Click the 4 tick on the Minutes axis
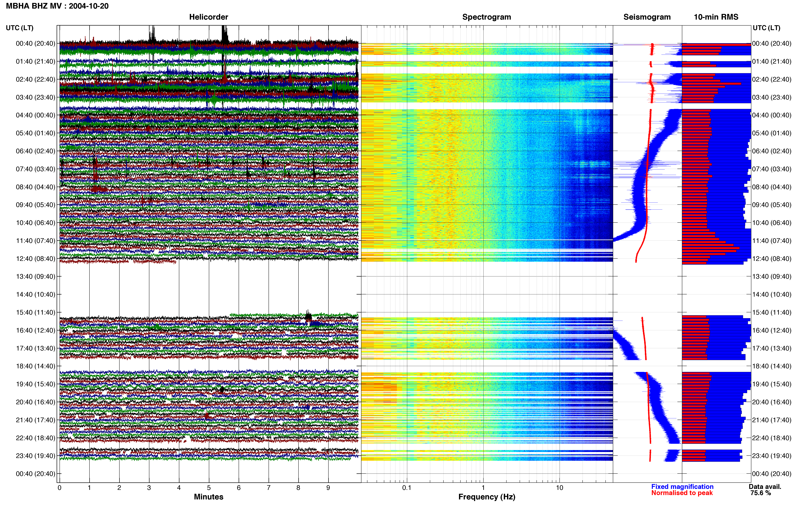 [x=179, y=487]
